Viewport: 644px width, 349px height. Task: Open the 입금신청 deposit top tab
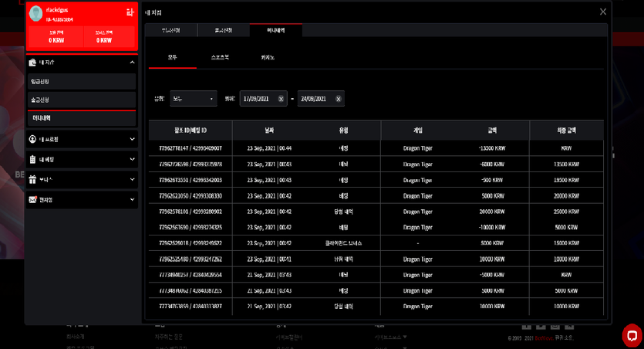tap(171, 30)
